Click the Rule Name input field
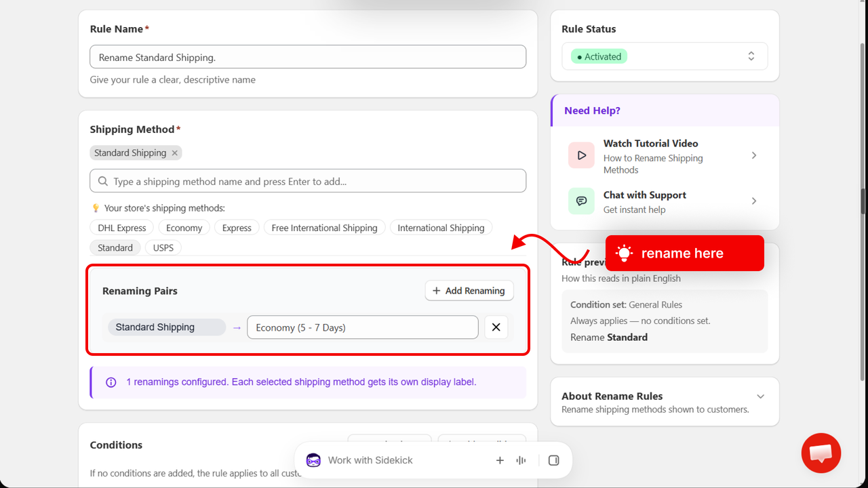 pyautogui.click(x=308, y=57)
